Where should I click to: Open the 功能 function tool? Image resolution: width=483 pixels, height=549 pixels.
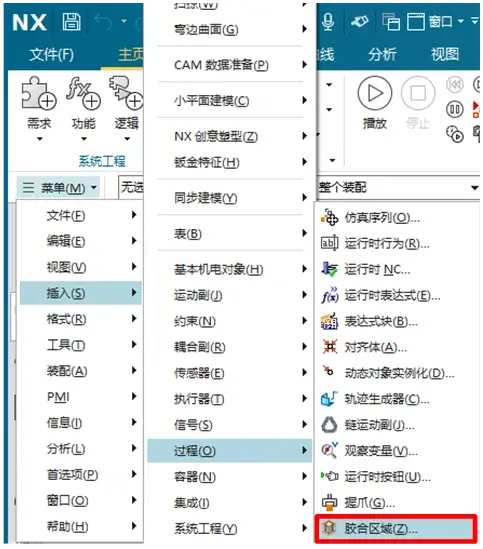click(83, 103)
